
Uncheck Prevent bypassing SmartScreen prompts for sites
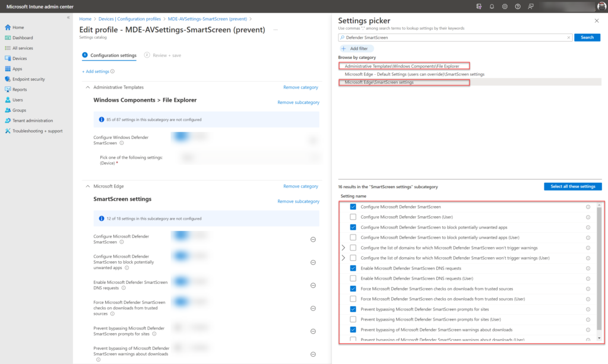tap(353, 309)
